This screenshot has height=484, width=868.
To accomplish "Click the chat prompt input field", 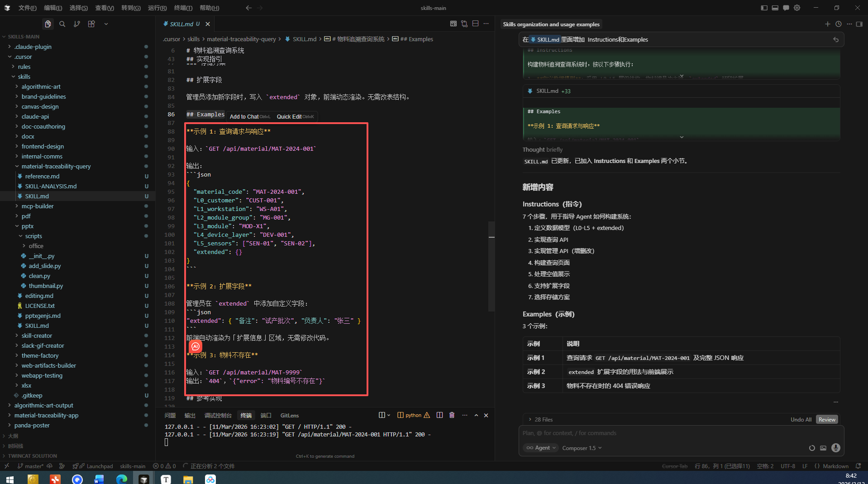I will [681, 433].
